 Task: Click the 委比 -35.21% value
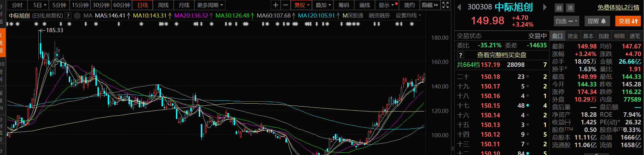[x=489, y=46]
